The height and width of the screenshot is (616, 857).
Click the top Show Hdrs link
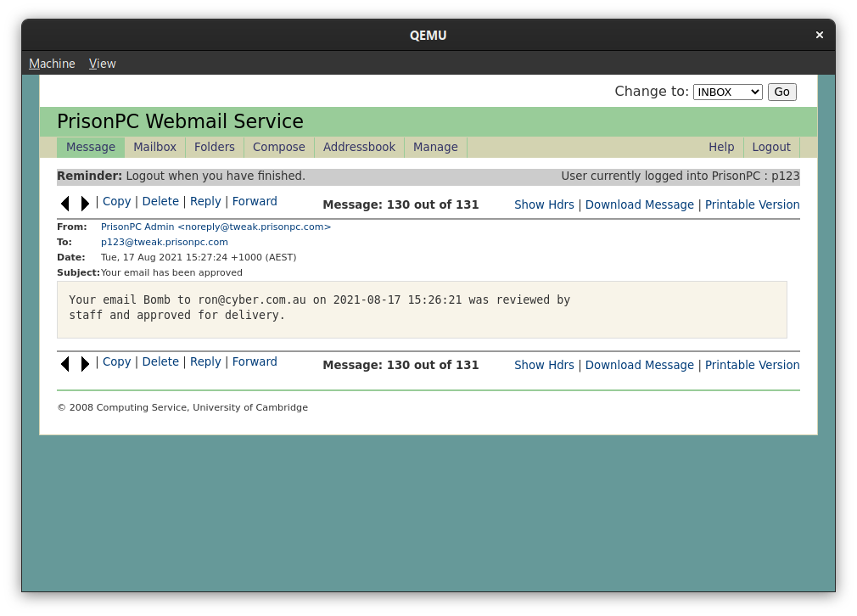(545, 204)
